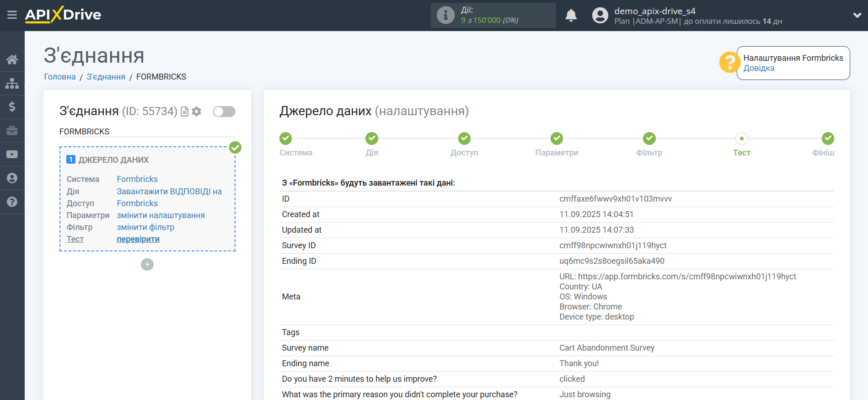Click the Survey ID value cmff98npcwiwnxh01j119hyct
The width and height of the screenshot is (868, 400).
(613, 245)
